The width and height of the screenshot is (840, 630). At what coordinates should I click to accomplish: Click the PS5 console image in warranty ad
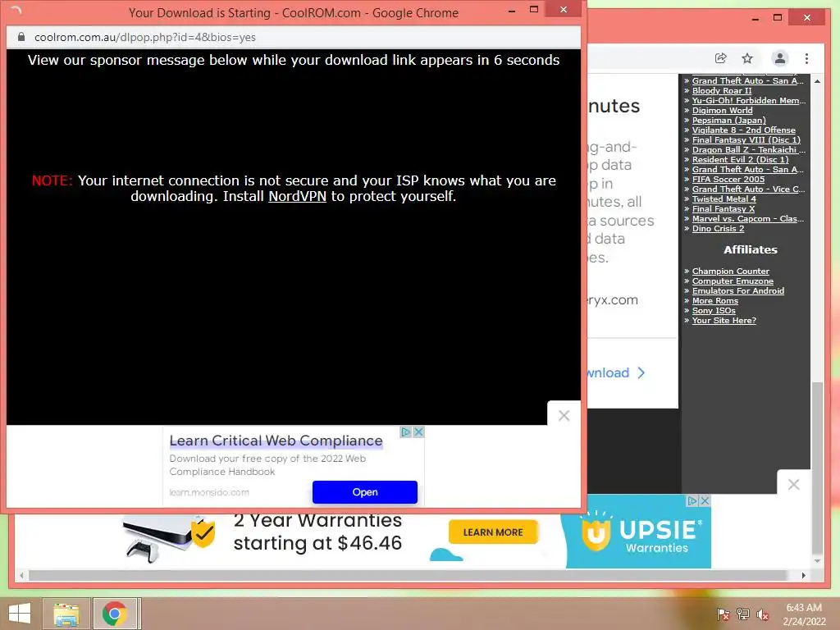158,537
